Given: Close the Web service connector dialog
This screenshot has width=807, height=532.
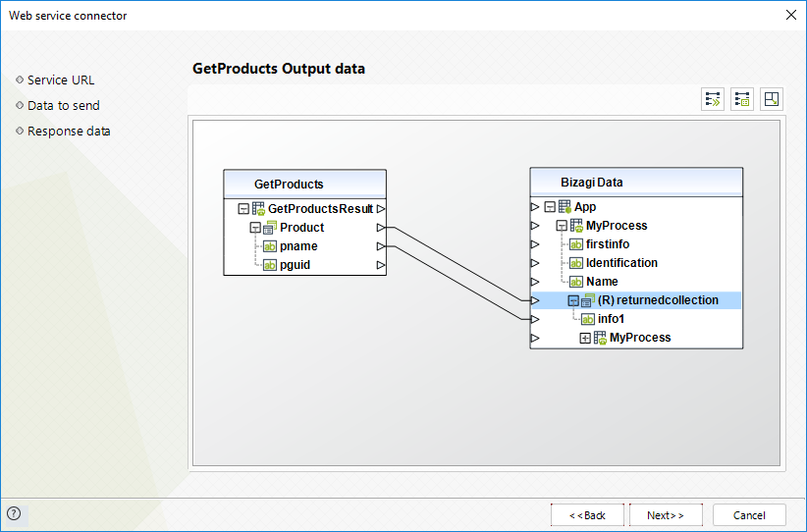Looking at the screenshot, I should coord(791,15).
